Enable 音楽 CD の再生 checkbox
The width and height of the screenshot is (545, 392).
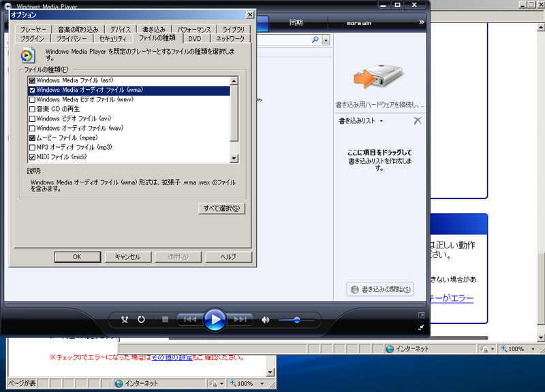32,110
